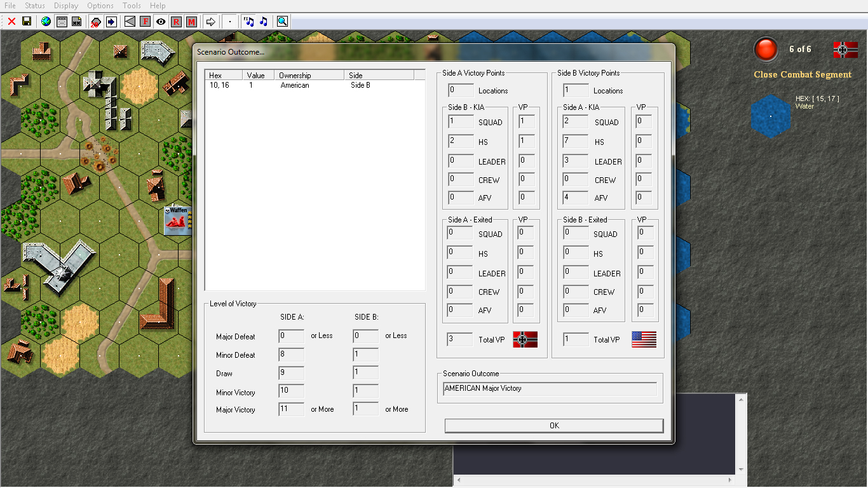Click the American flag beside Side B Total VP
This screenshot has width=868, height=488.
(644, 339)
